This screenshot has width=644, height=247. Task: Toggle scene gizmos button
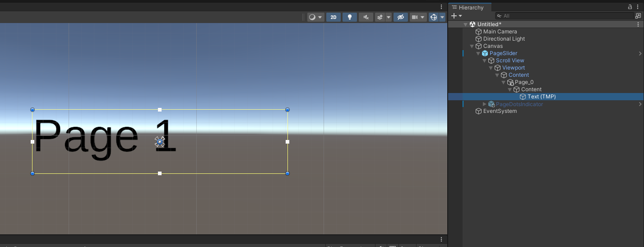coord(434,17)
